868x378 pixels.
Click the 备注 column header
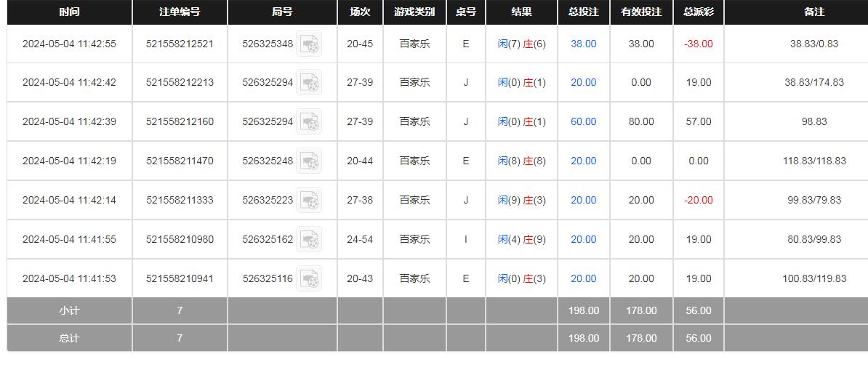point(814,12)
